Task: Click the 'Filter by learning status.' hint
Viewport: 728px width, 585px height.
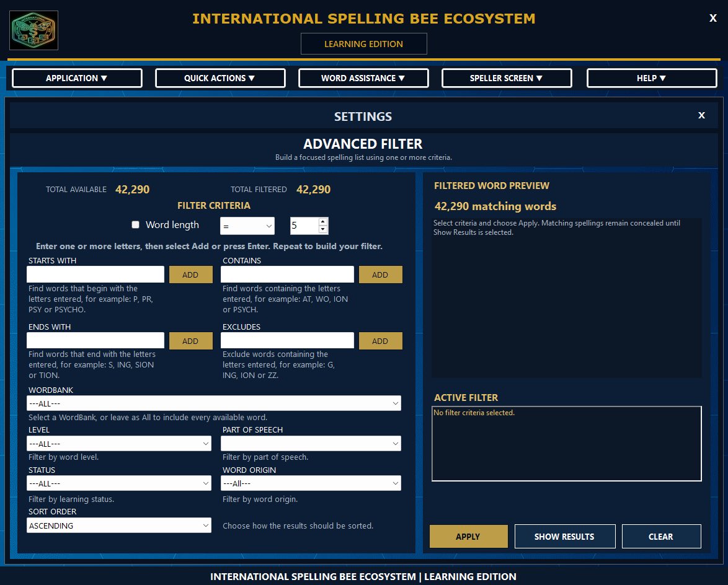Action: pyautogui.click(x=71, y=499)
